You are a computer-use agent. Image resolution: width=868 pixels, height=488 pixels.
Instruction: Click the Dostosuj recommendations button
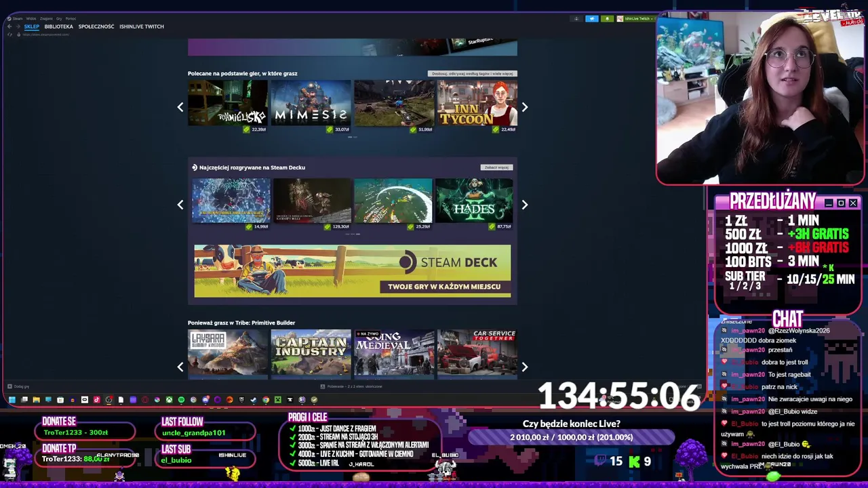pyautogui.click(x=473, y=73)
